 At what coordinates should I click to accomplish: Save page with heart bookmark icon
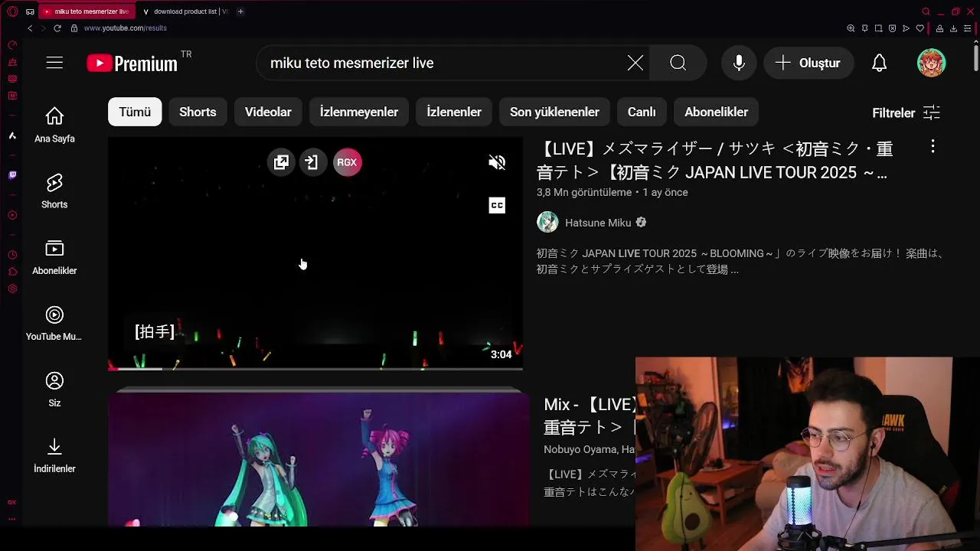920,28
